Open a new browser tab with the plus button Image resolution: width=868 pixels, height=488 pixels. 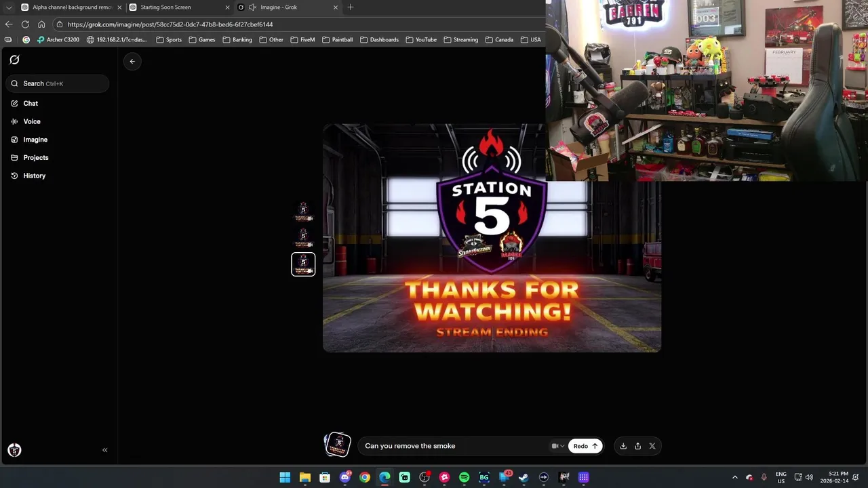(x=351, y=7)
